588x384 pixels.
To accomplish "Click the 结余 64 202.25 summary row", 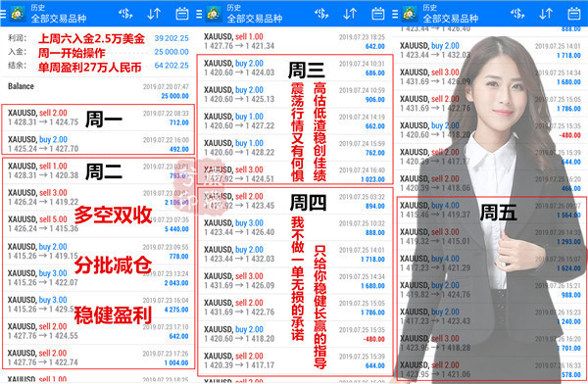I will click(98, 66).
